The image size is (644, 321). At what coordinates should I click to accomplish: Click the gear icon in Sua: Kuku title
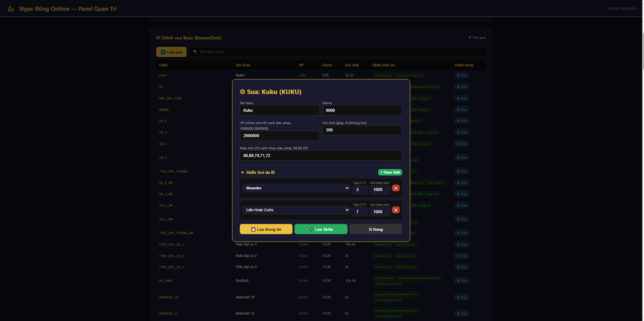243,92
